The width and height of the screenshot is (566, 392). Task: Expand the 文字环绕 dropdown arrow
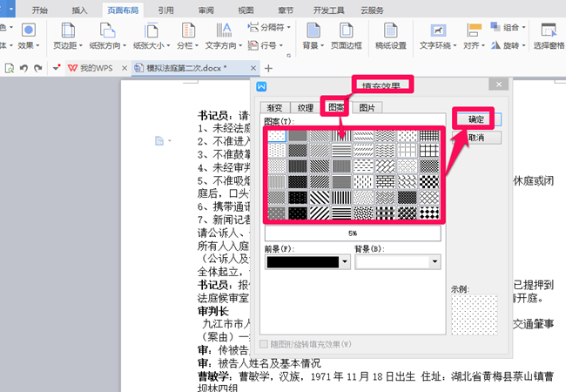(x=455, y=45)
